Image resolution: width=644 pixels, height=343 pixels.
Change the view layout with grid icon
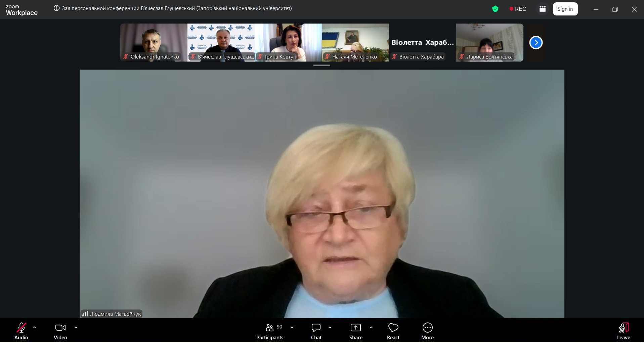[x=542, y=9]
